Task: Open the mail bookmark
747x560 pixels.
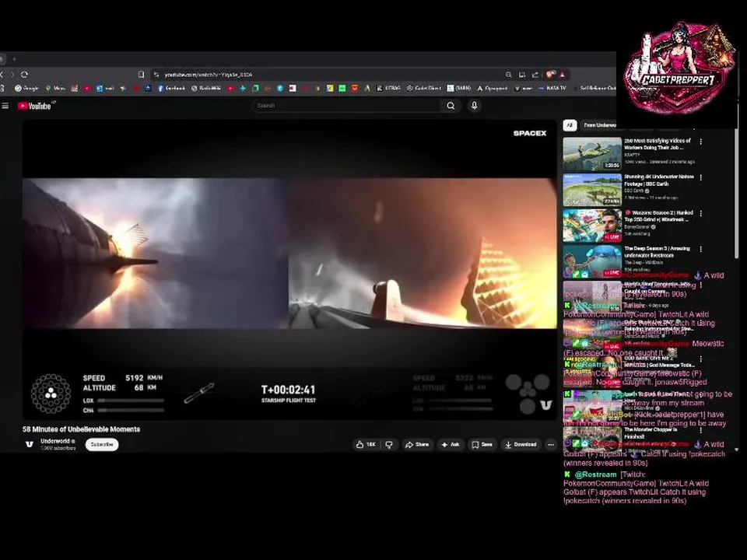Action: pyautogui.click(x=105, y=88)
